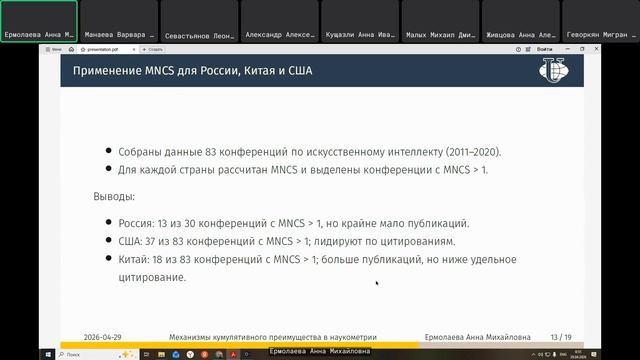Click bullet Китай: 18 из 83 конференций

(317, 268)
